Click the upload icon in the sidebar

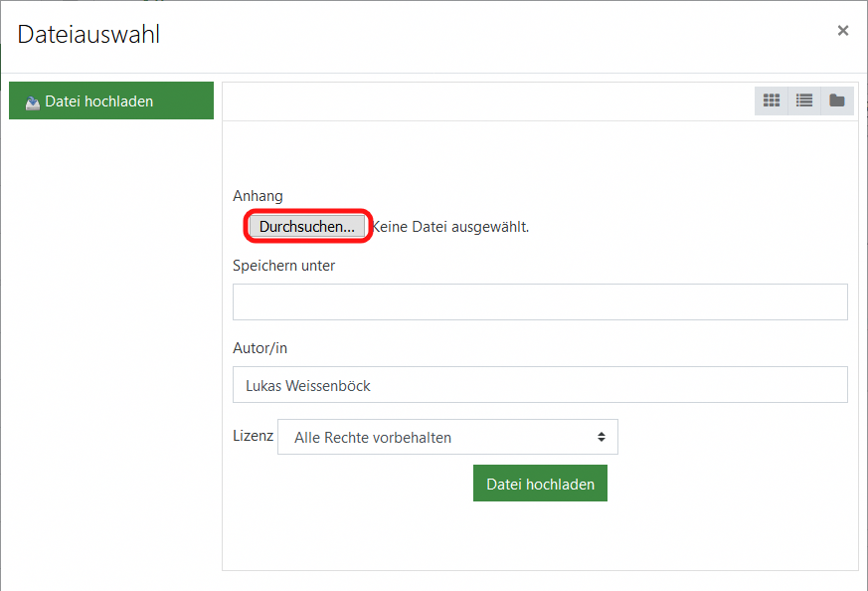click(33, 102)
